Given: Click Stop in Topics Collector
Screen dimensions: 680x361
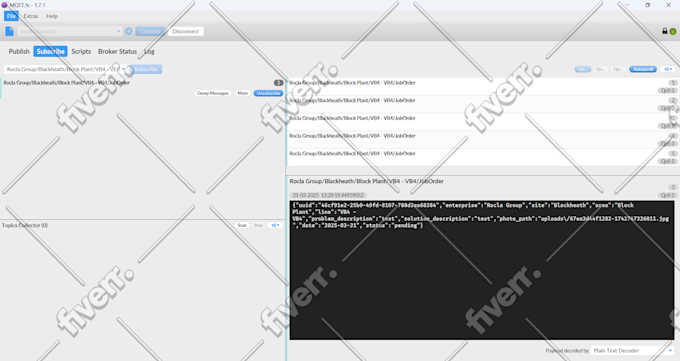Looking at the screenshot, I should pyautogui.click(x=258, y=225).
